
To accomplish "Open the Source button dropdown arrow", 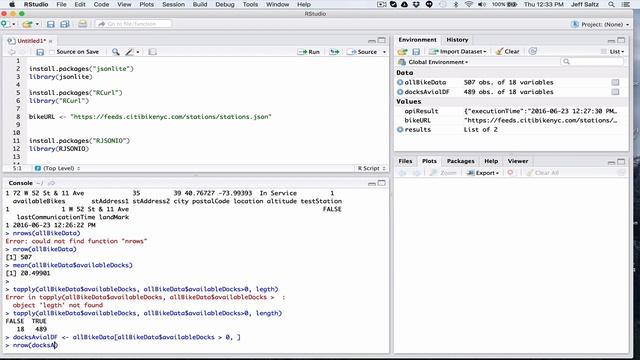I will click(x=384, y=52).
